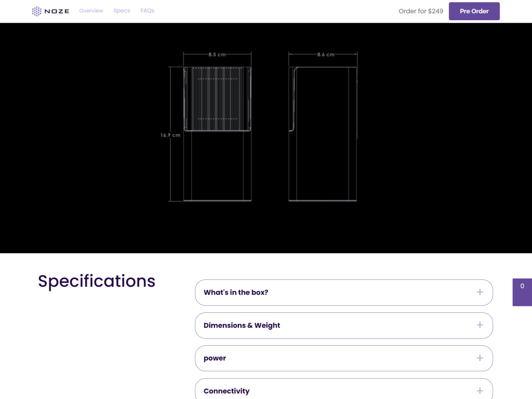Click the side-view device diagram
This screenshot has height=399, width=532.
(x=323, y=134)
